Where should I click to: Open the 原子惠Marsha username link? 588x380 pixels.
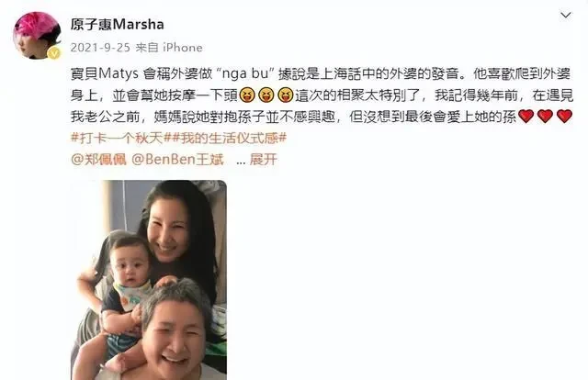118,25
